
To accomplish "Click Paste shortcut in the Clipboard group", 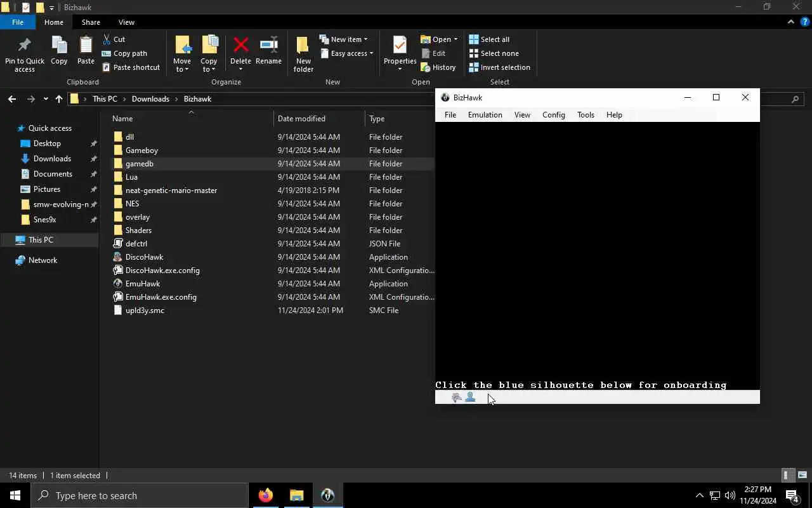I will (131, 67).
